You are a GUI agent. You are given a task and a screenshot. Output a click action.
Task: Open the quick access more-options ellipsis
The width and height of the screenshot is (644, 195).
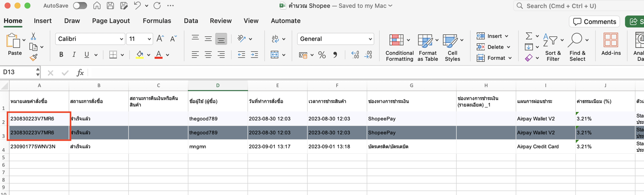click(x=170, y=6)
